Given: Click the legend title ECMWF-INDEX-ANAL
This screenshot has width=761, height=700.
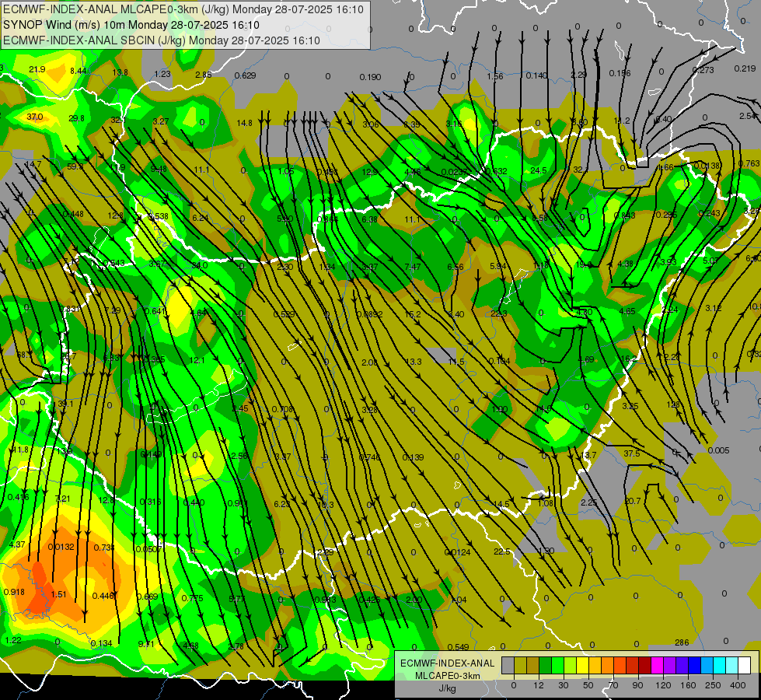Looking at the screenshot, I should [x=447, y=663].
